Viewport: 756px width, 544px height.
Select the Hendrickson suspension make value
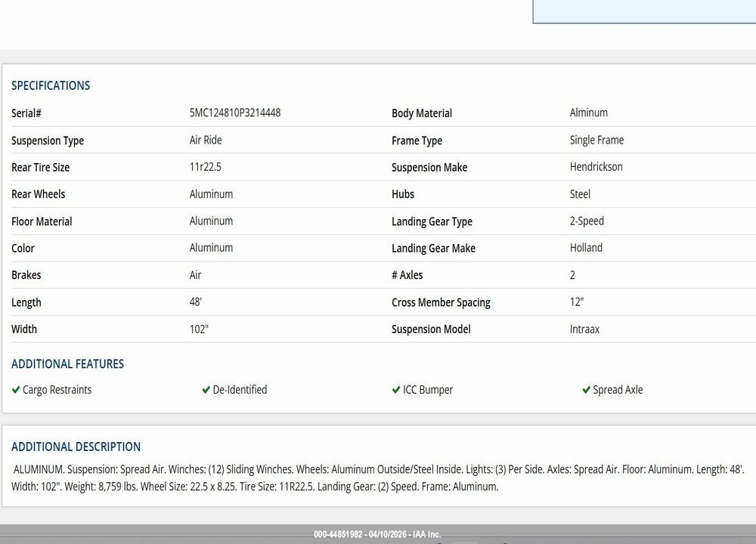[x=596, y=167]
